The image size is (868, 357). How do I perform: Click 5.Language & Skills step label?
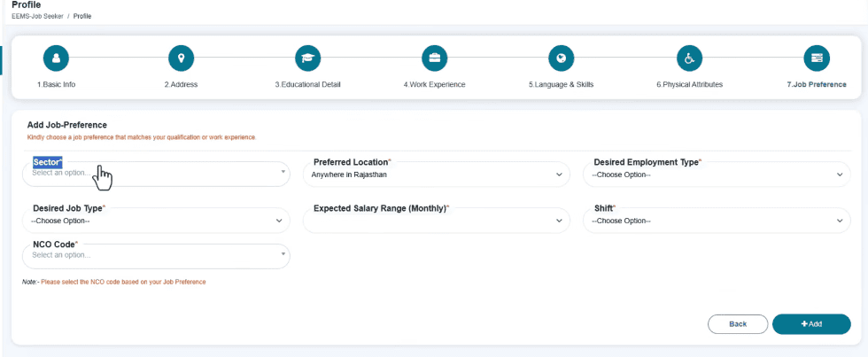click(562, 85)
